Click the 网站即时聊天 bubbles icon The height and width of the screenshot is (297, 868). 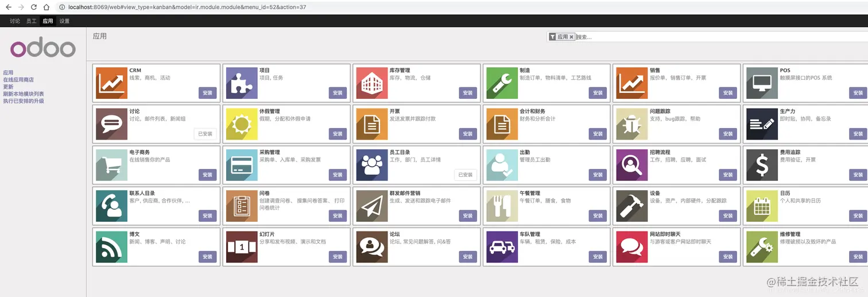(x=632, y=247)
